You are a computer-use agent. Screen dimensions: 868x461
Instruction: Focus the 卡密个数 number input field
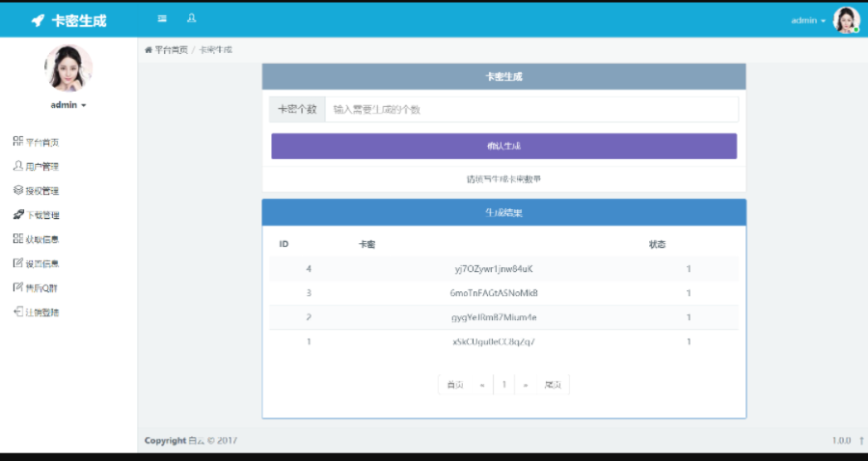[x=531, y=110]
